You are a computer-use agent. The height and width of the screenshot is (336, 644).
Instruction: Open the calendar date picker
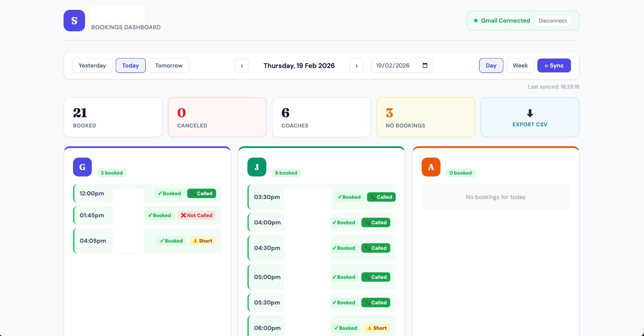425,65
